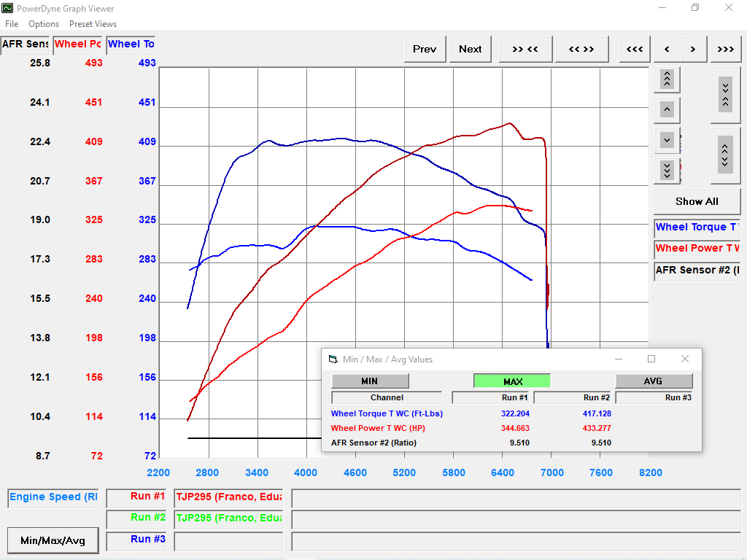This screenshot has height=560, width=747.
Task: Open the File menu
Action: (12, 24)
